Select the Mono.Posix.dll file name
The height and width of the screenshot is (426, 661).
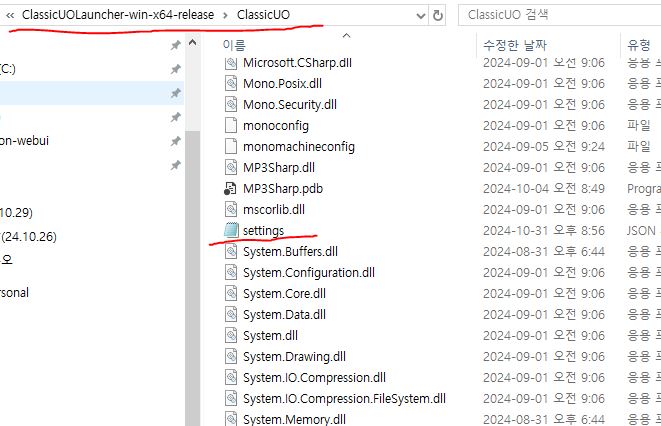[x=282, y=83]
